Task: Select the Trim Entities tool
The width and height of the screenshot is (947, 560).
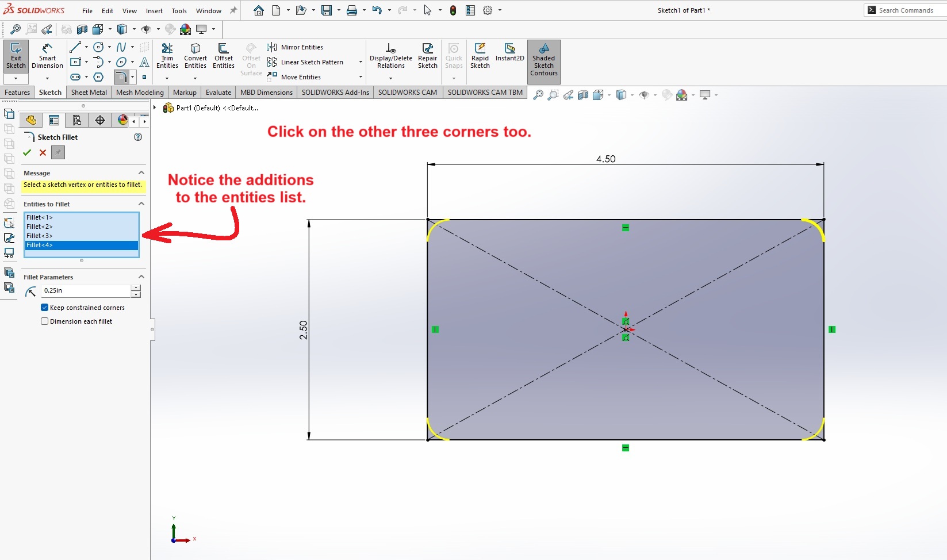Action: (x=167, y=56)
